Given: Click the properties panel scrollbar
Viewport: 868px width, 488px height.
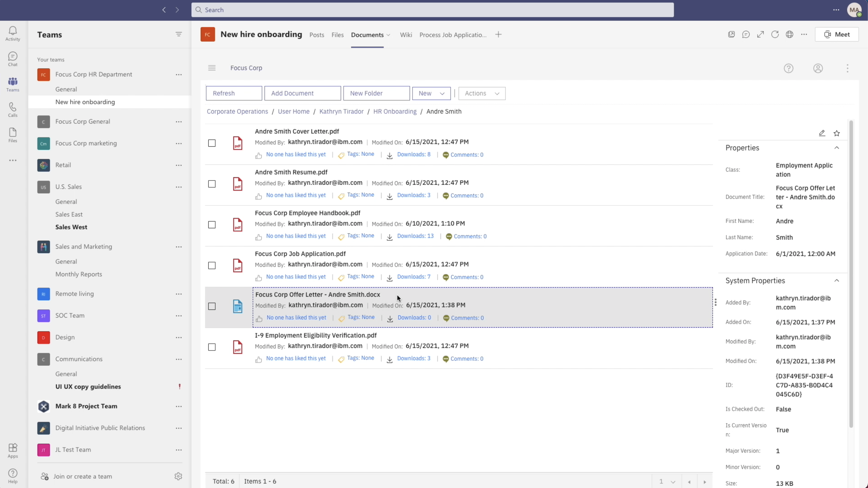Looking at the screenshot, I should tap(851, 274).
